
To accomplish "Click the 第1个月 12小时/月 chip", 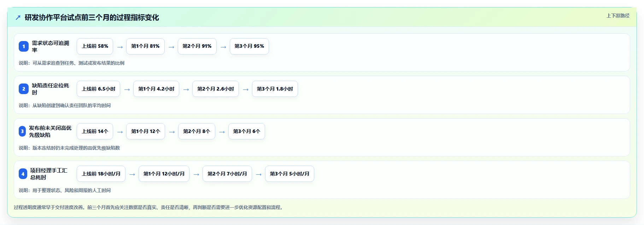I will pos(164,174).
